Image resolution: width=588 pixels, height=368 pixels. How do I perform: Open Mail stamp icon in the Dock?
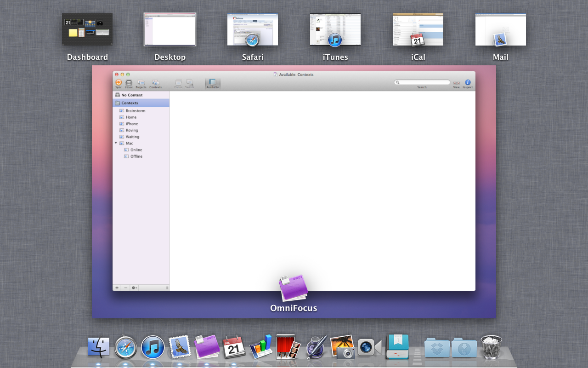(x=180, y=347)
